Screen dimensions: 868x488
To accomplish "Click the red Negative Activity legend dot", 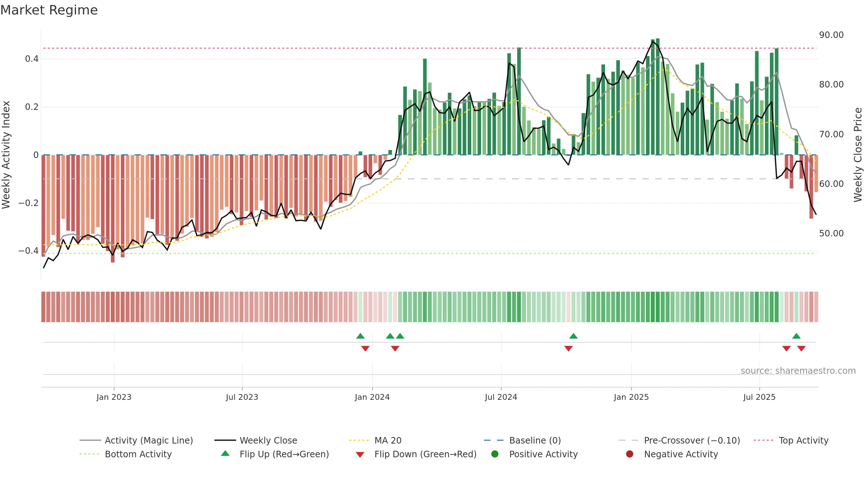I will coord(630,454).
